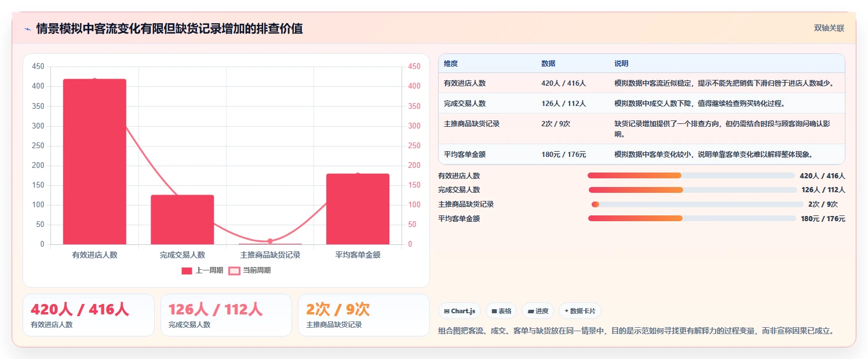Toggle the 当前周期 legend entry
Image resolution: width=868 pixels, height=359 pixels.
250,270
